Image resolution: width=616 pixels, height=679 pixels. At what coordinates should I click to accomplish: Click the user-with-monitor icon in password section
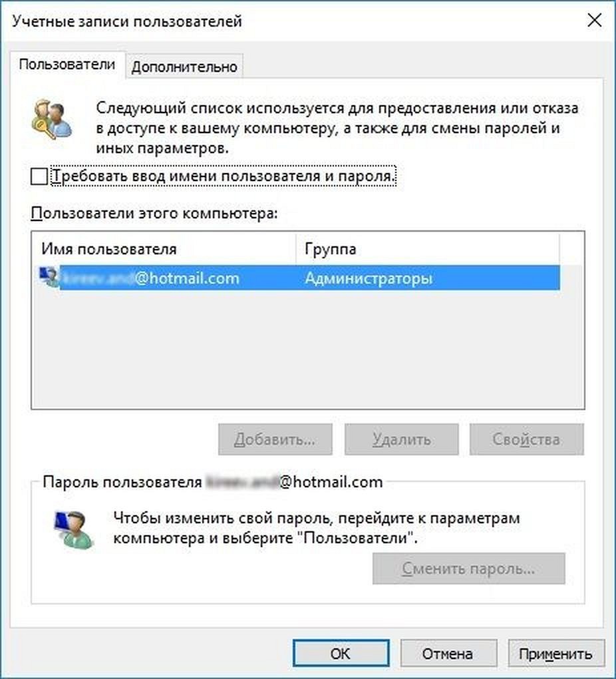[x=73, y=530]
